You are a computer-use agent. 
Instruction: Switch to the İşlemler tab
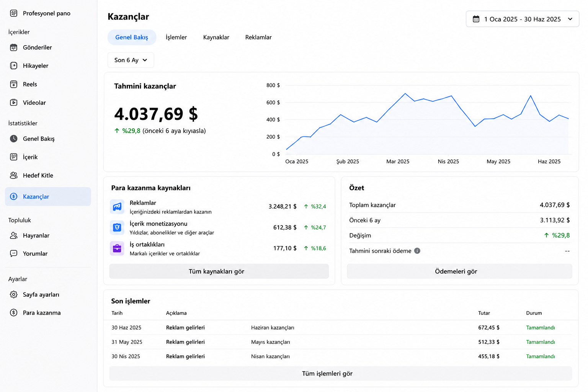point(176,37)
